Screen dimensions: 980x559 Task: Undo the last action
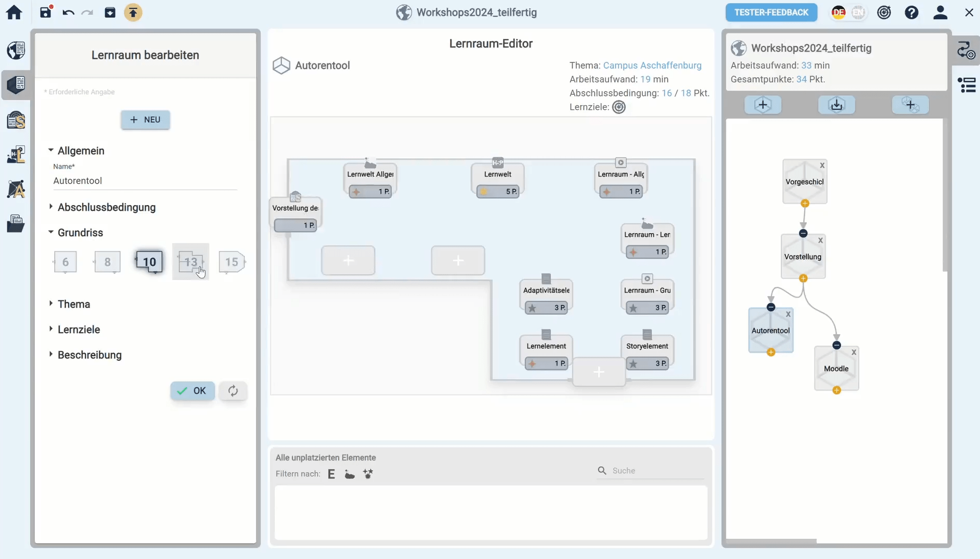point(68,12)
